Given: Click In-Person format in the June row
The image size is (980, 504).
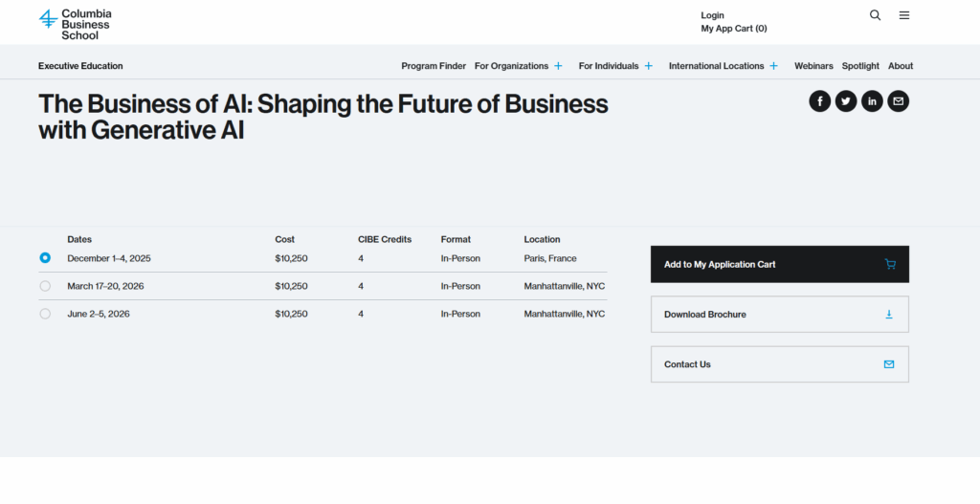Looking at the screenshot, I should (x=460, y=314).
